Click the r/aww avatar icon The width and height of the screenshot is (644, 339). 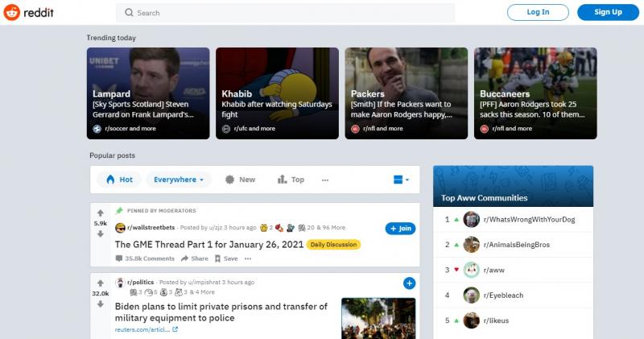[472, 270]
